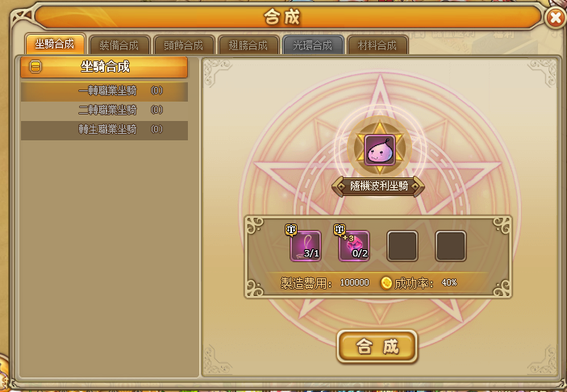Open the 翅膀合成 tab
The height and width of the screenshot is (392, 567).
click(x=248, y=45)
